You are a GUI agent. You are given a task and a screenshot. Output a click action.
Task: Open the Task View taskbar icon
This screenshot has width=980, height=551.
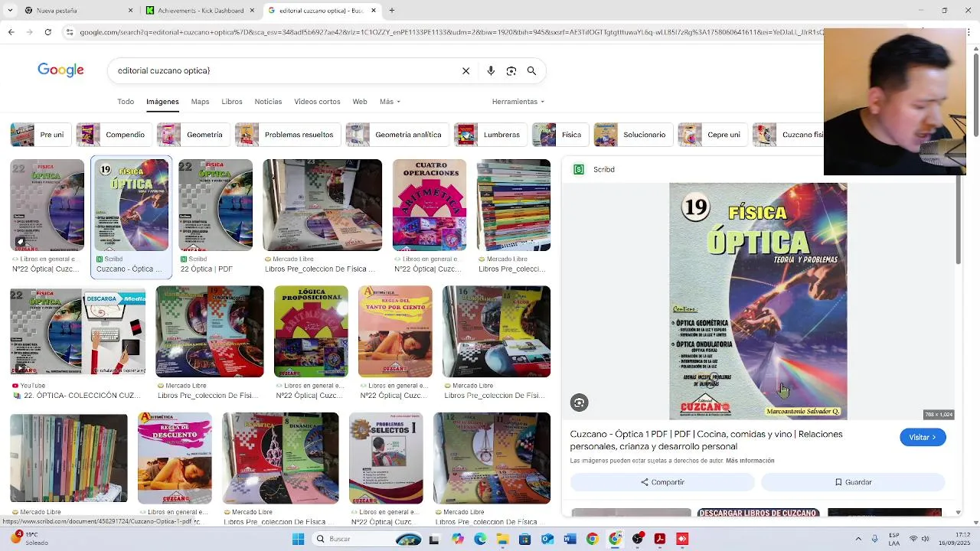pos(434,539)
